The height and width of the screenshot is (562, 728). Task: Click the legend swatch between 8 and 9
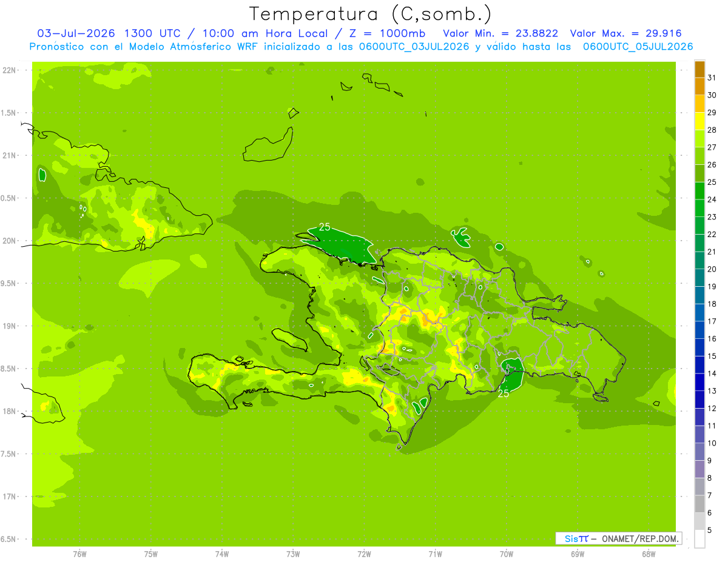(699, 469)
